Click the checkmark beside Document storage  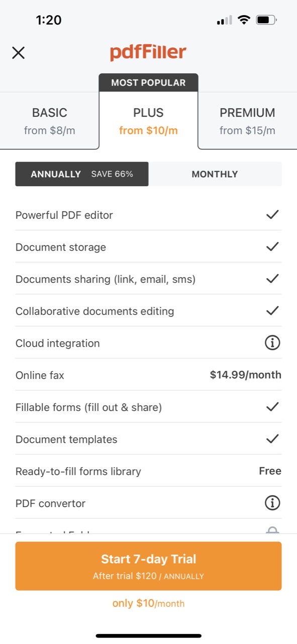(x=272, y=247)
